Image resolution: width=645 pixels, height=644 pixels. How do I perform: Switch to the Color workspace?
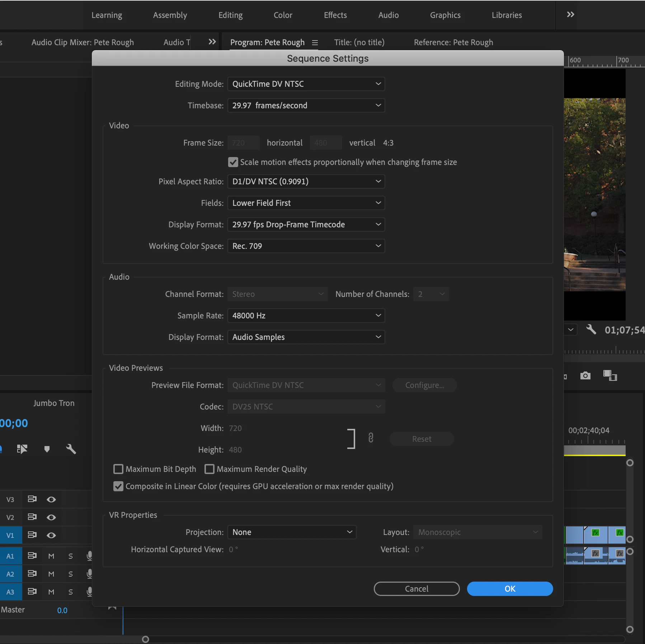[x=283, y=15]
